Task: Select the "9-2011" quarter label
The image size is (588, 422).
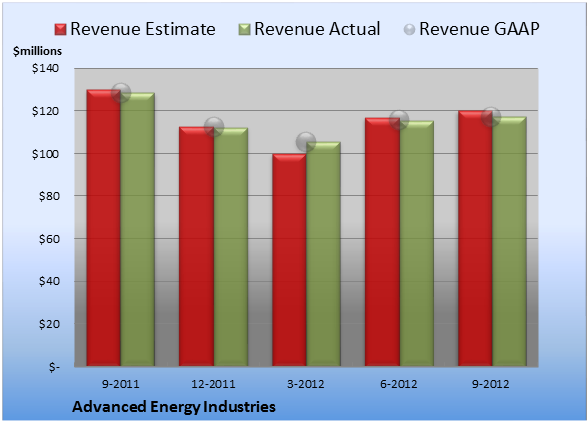Action: coord(121,384)
